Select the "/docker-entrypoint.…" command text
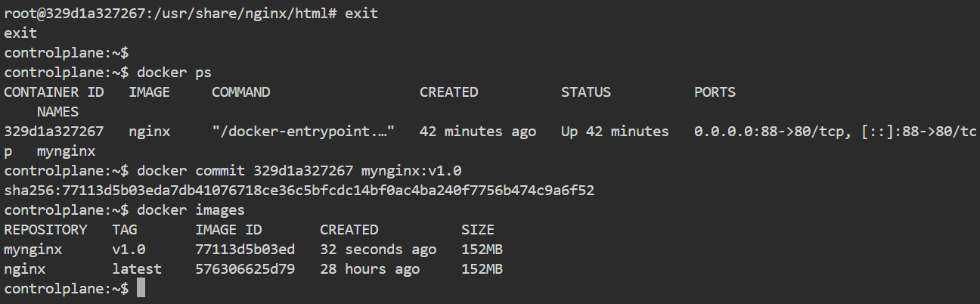Viewport: 980px width, 304px height. click(x=302, y=132)
